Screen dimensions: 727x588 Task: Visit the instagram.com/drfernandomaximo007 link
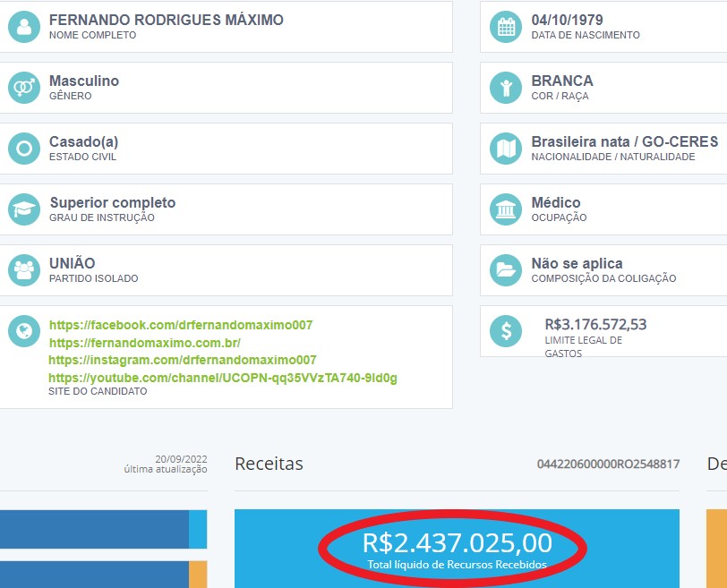(x=183, y=360)
